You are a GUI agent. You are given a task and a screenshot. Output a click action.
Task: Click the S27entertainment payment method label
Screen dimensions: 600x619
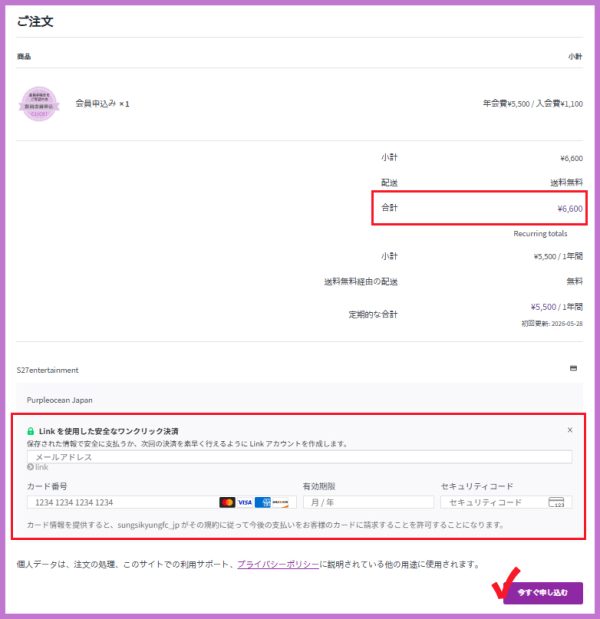48,370
